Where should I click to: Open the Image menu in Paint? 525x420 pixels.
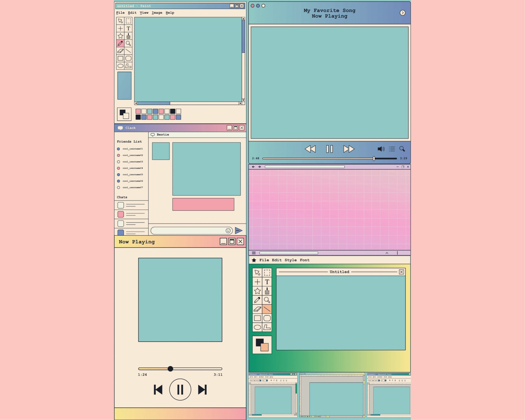157,13
